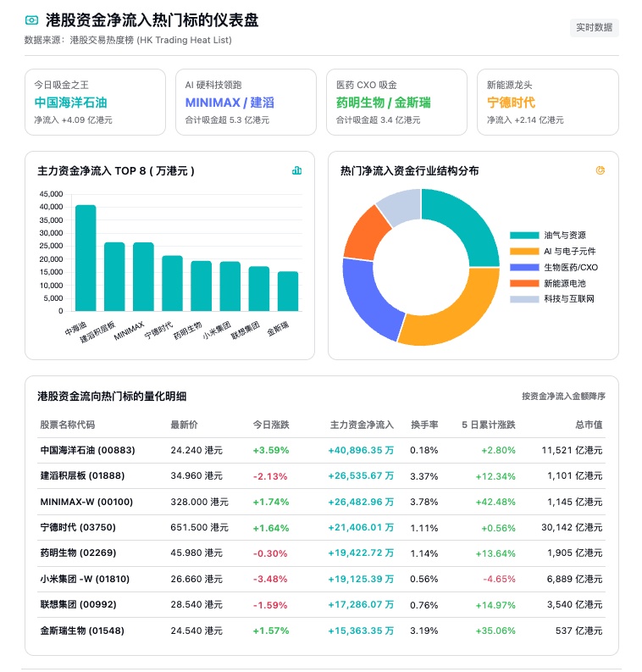This screenshot has height=672, width=642.
Task: Click the 药明生物 bar in the chart
Action: click(202, 286)
